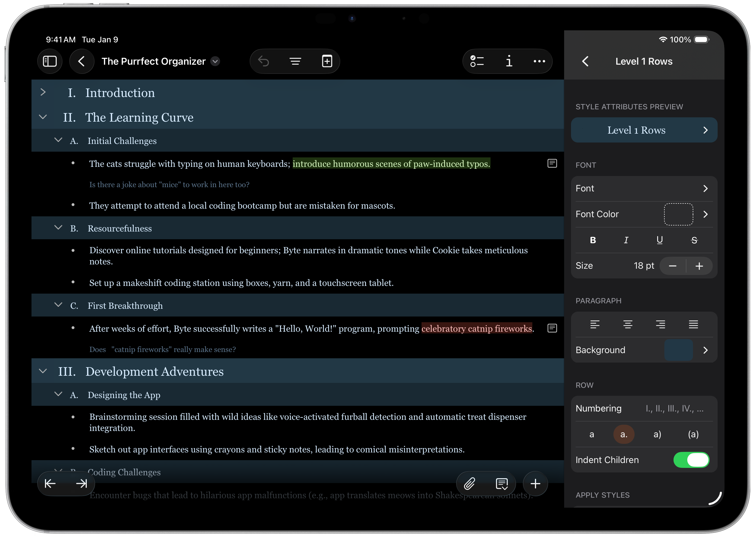Viewport: 756px width, 538px height.
Task: Click the undo arrow icon
Action: coord(263,61)
